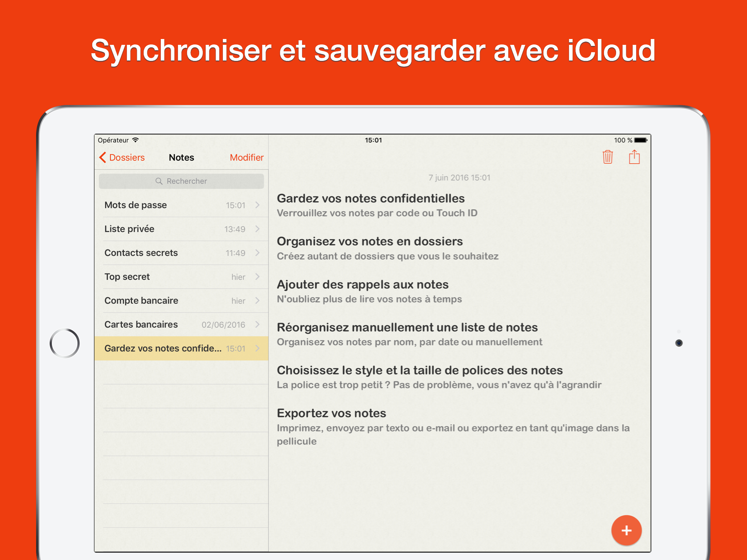The image size is (747, 560).
Task: Tap the battery indicator icon
Action: click(640, 140)
